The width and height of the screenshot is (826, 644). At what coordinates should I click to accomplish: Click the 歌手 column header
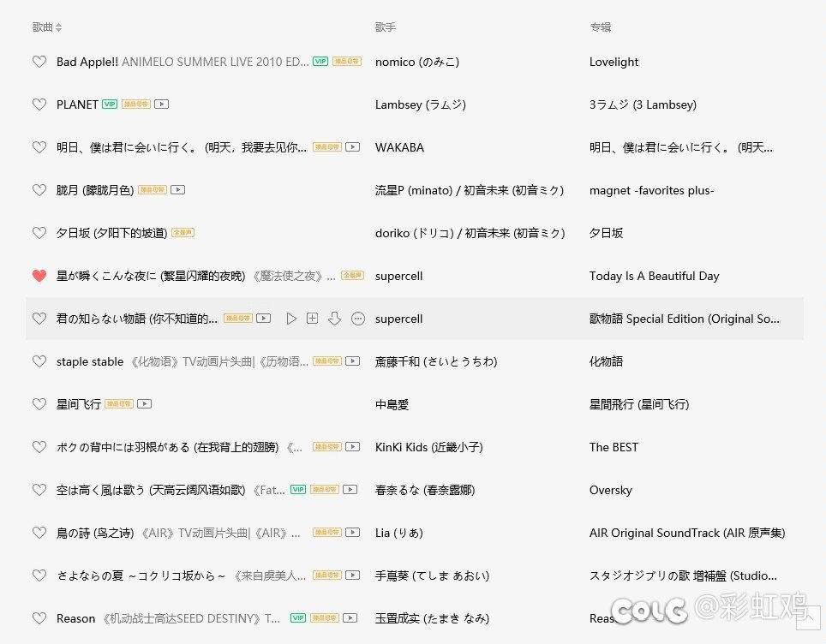pyautogui.click(x=386, y=27)
